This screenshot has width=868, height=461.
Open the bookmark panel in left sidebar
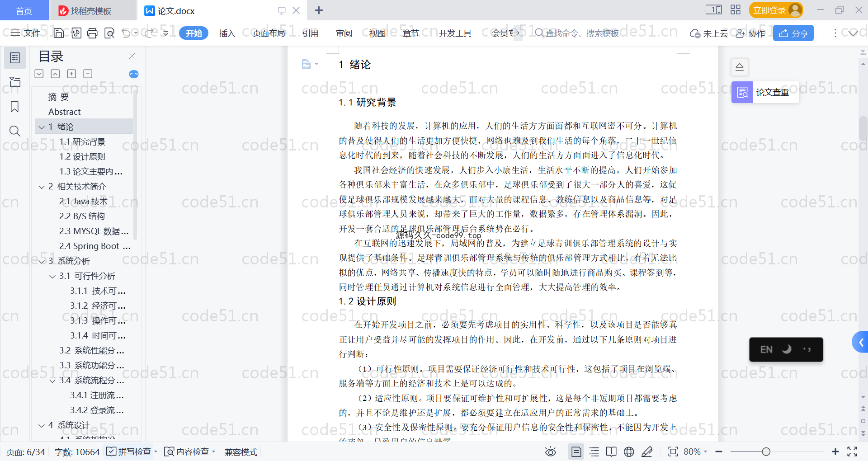point(14,107)
